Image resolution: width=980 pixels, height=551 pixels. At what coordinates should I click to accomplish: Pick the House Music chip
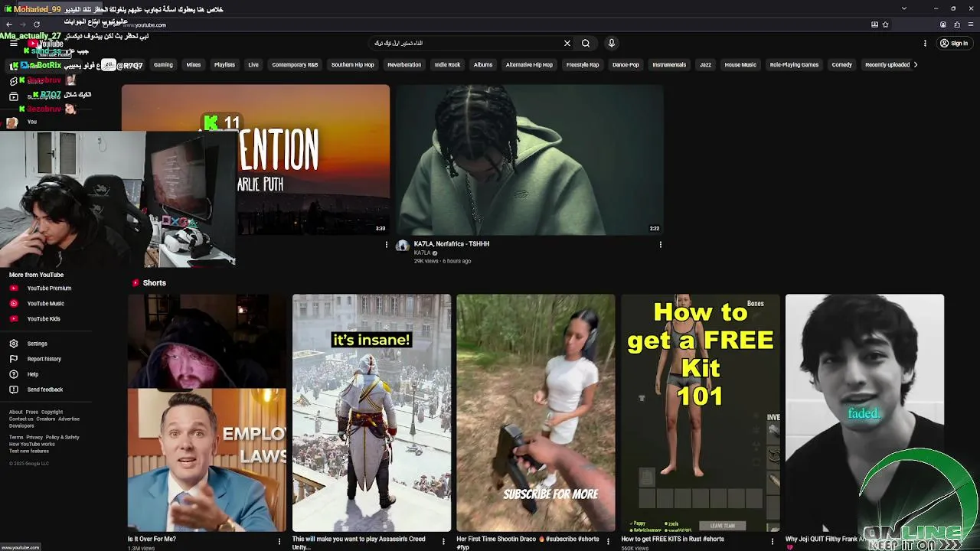point(740,65)
